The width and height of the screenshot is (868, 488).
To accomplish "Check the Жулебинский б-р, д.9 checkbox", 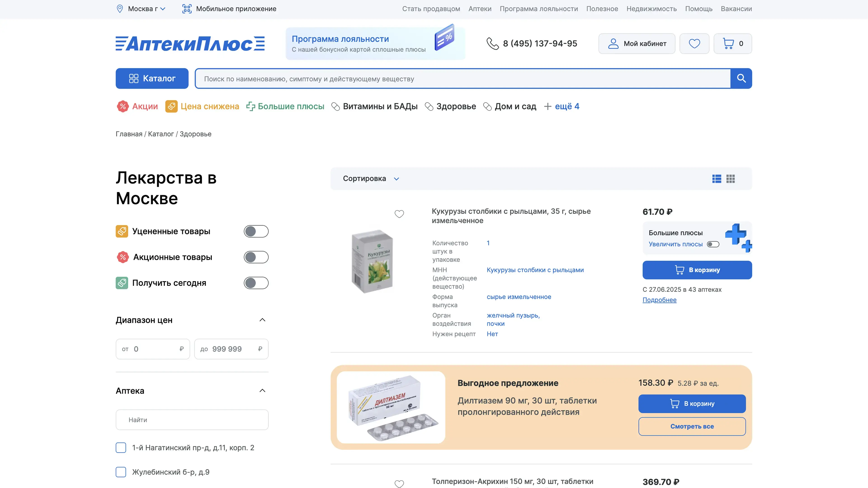I will click(x=121, y=472).
